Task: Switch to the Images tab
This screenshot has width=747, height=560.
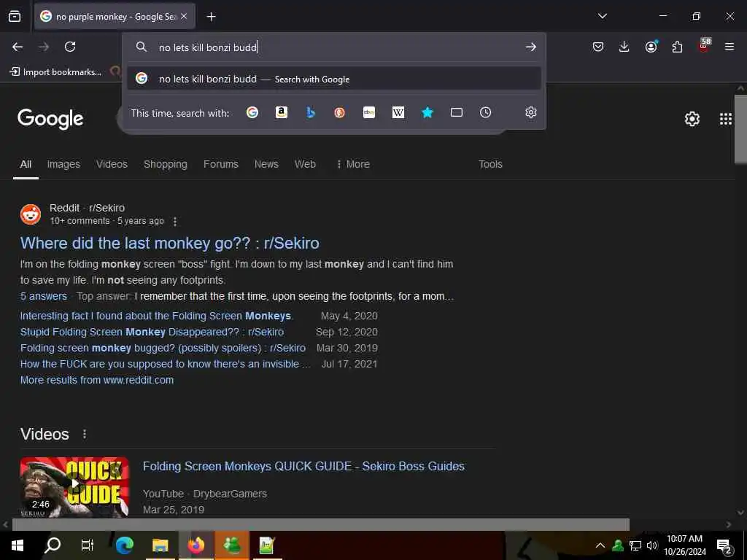Action: [x=63, y=164]
